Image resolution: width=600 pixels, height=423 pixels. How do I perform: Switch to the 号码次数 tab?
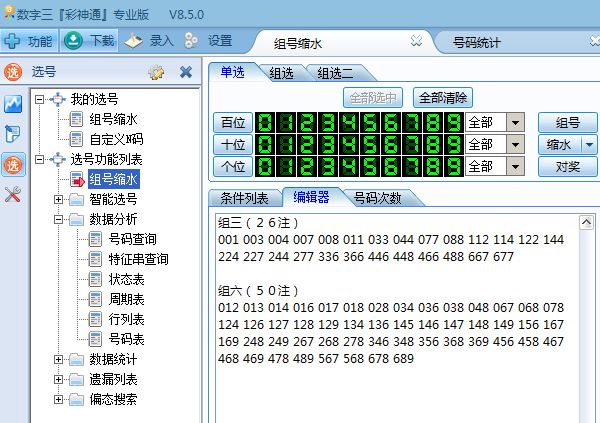click(x=377, y=198)
